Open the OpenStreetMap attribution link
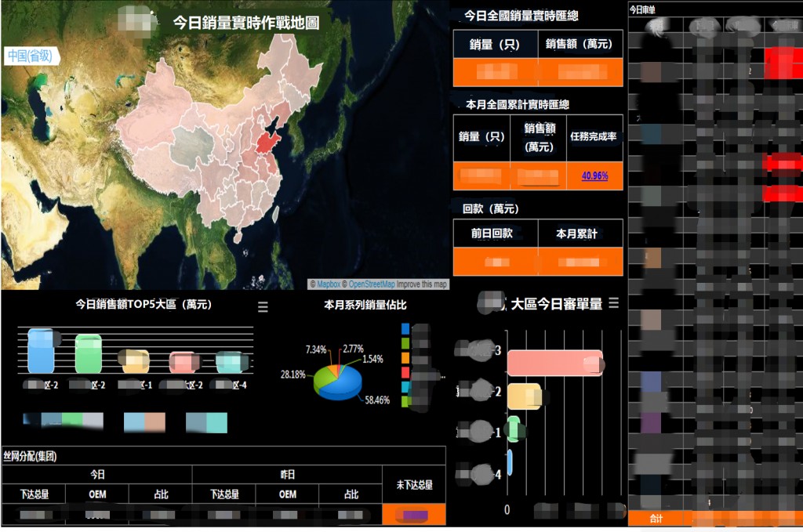This screenshot has width=803, height=532. [372, 284]
